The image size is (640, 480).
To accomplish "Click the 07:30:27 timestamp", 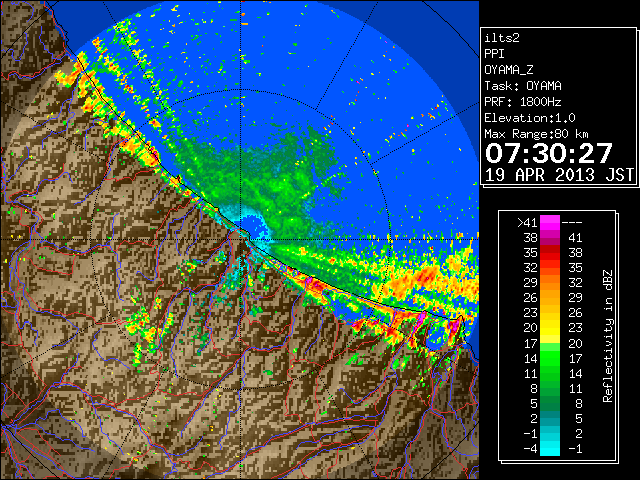I will [549, 153].
